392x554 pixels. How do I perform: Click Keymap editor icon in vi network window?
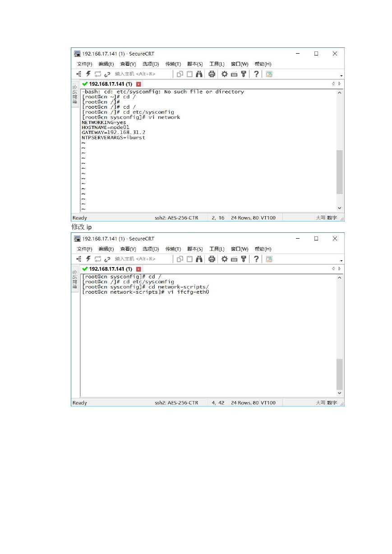[x=234, y=74]
